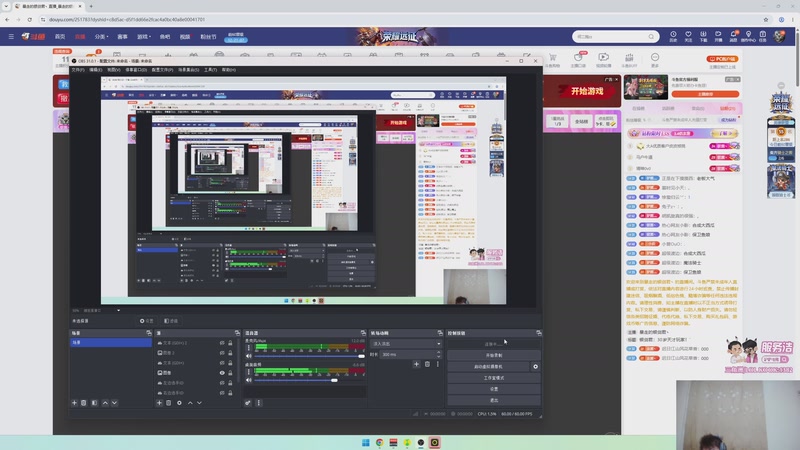800x450 pixels.
Task: Open the OBS 文件(F) menu
Action: tap(78, 69)
